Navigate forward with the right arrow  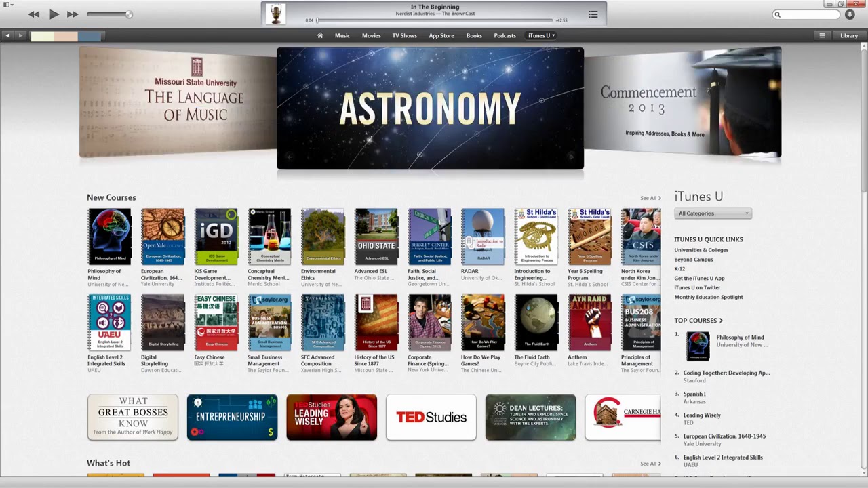(20, 35)
